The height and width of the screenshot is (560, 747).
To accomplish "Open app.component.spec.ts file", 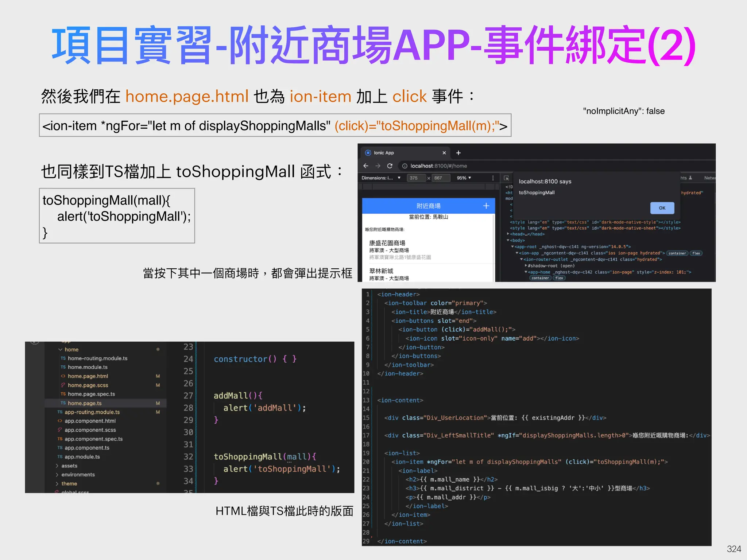I will (93, 439).
